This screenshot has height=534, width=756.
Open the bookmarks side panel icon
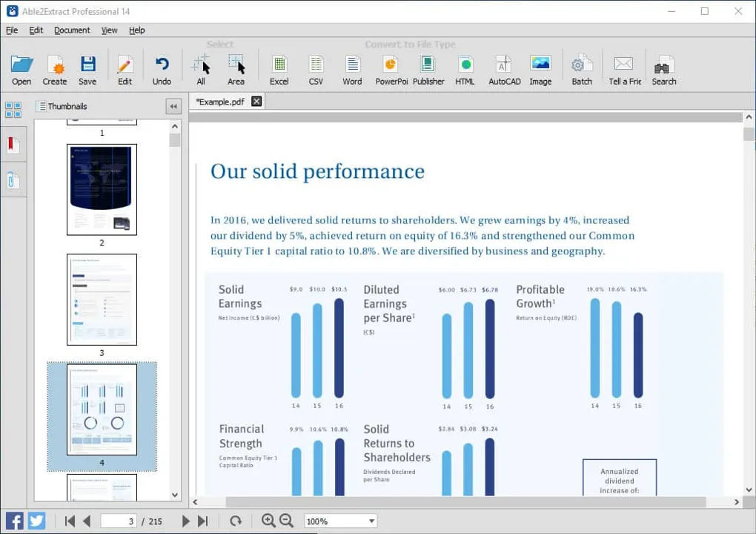13,145
